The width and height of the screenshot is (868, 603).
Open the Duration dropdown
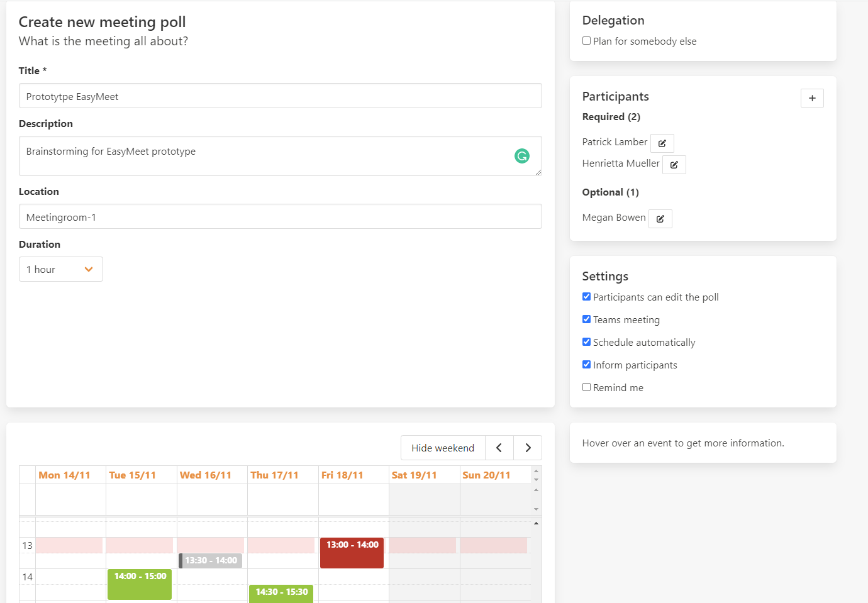coord(60,269)
